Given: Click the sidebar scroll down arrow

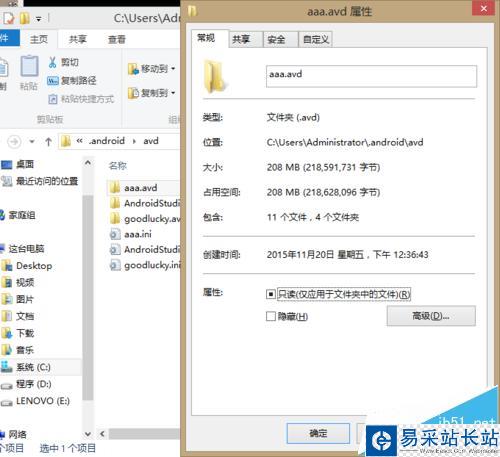Looking at the screenshot, I should [88, 434].
